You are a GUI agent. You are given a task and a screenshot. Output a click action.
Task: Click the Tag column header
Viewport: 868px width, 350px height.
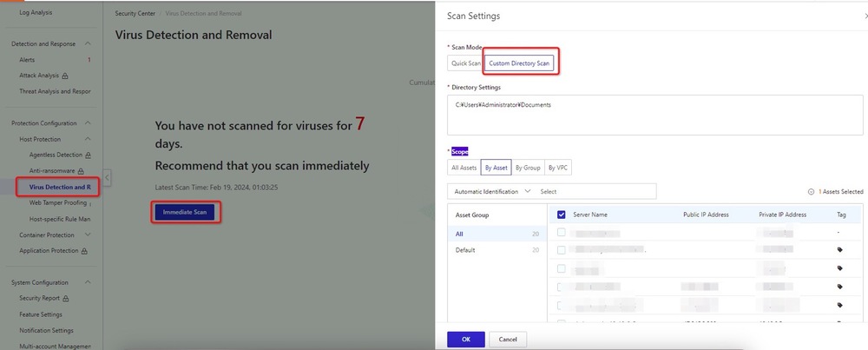[841, 215]
